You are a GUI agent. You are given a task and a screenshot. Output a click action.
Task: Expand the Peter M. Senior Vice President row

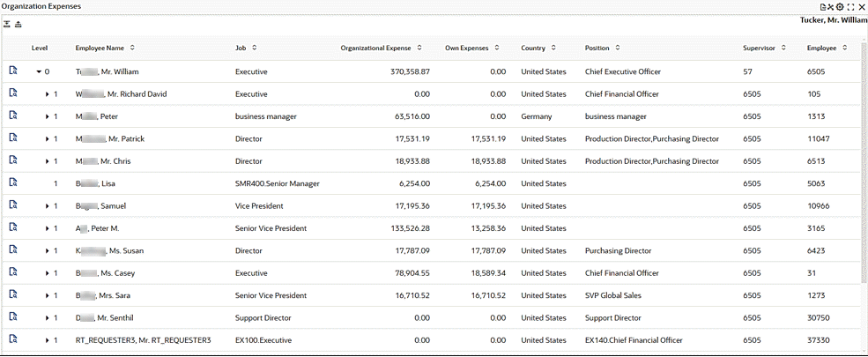click(x=48, y=228)
